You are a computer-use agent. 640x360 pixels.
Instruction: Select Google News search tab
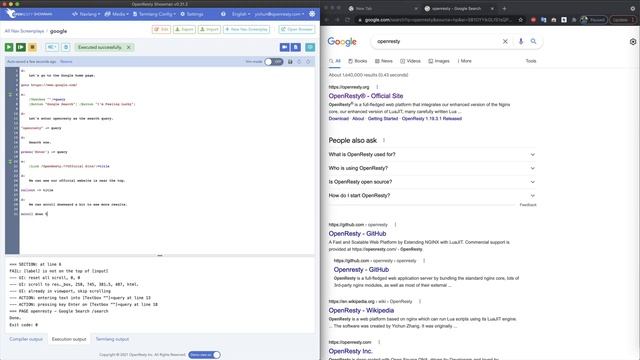point(384,61)
